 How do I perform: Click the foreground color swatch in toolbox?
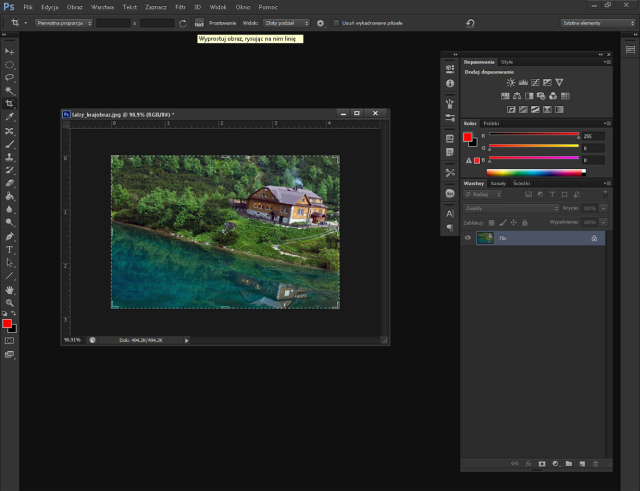tap(7, 324)
